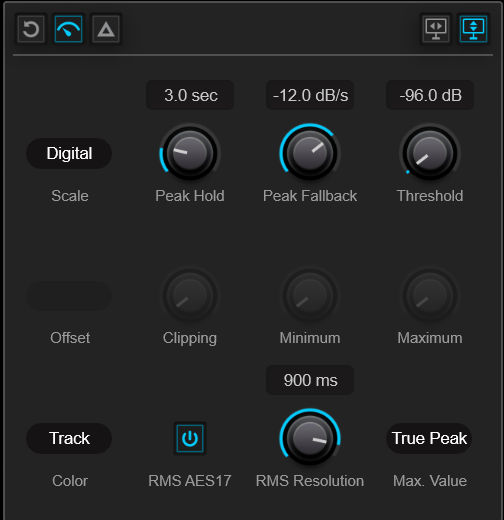
Task: Click the -96.0 dB value field
Action: [x=430, y=95]
